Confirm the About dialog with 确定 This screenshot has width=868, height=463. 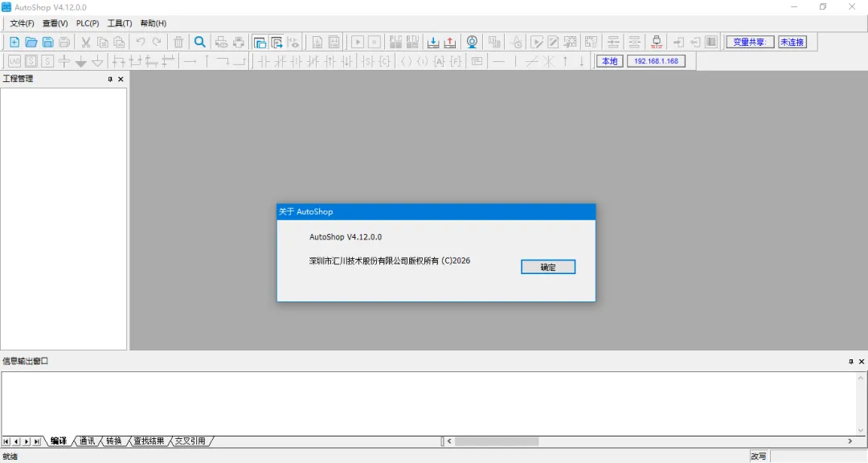(x=548, y=267)
